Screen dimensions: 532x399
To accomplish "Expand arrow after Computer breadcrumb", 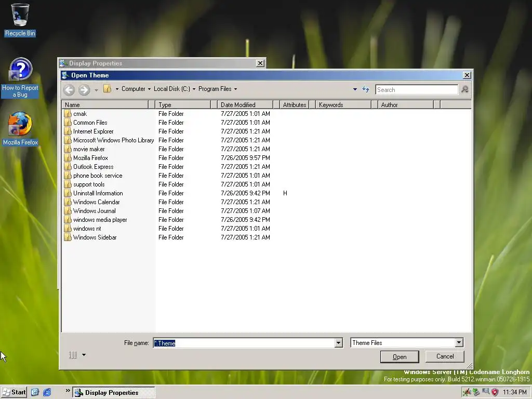I will (149, 89).
